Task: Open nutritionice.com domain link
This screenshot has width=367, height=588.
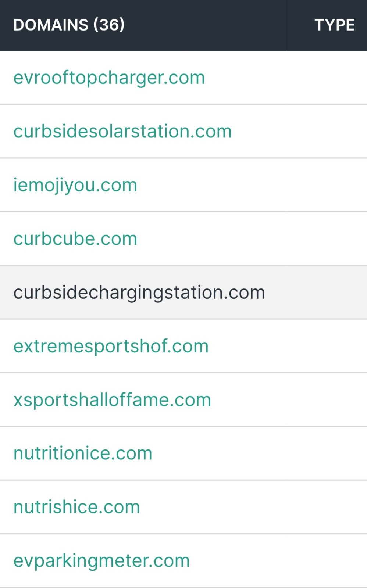Action: coord(83,453)
